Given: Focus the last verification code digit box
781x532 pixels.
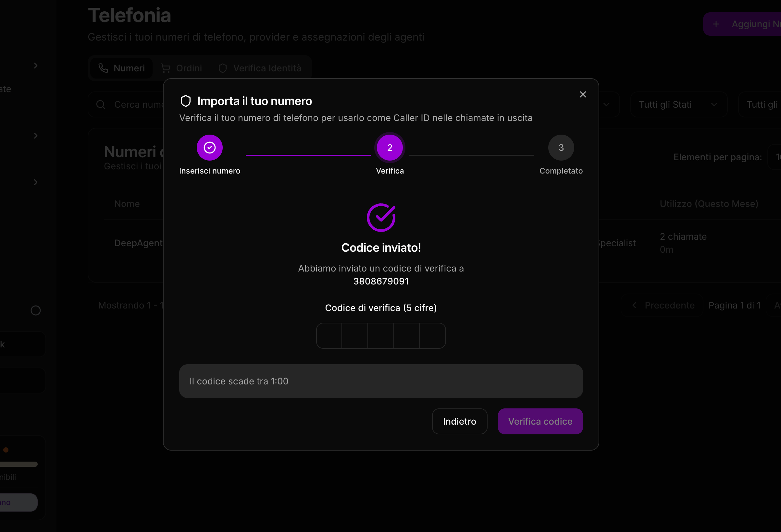Looking at the screenshot, I should (432, 335).
